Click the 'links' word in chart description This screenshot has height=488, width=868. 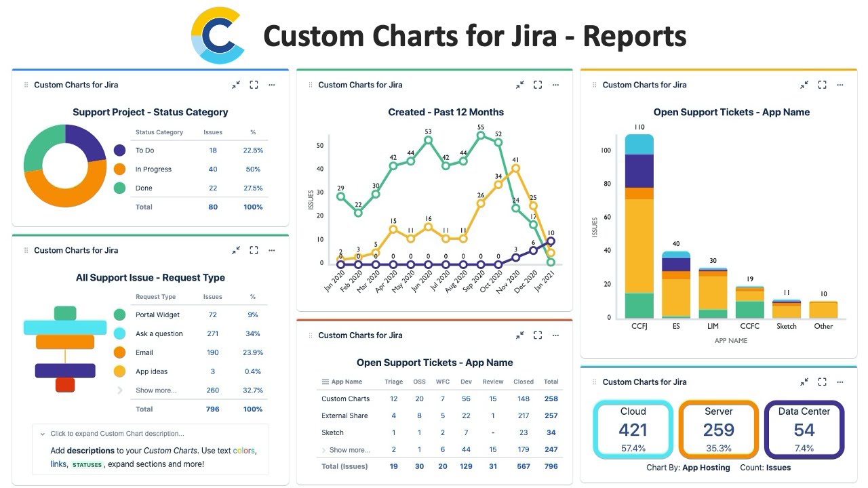(58, 464)
